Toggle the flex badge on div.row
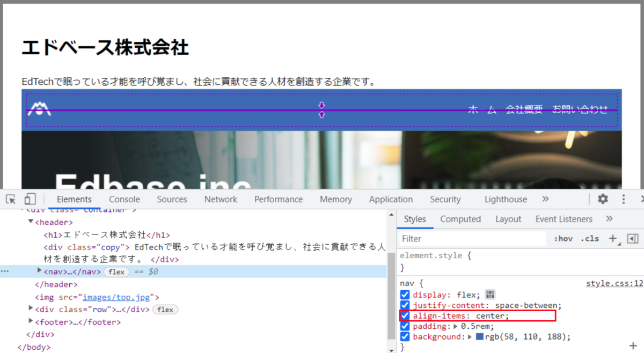Image resolution: width=644 pixels, height=353 pixels. click(165, 310)
